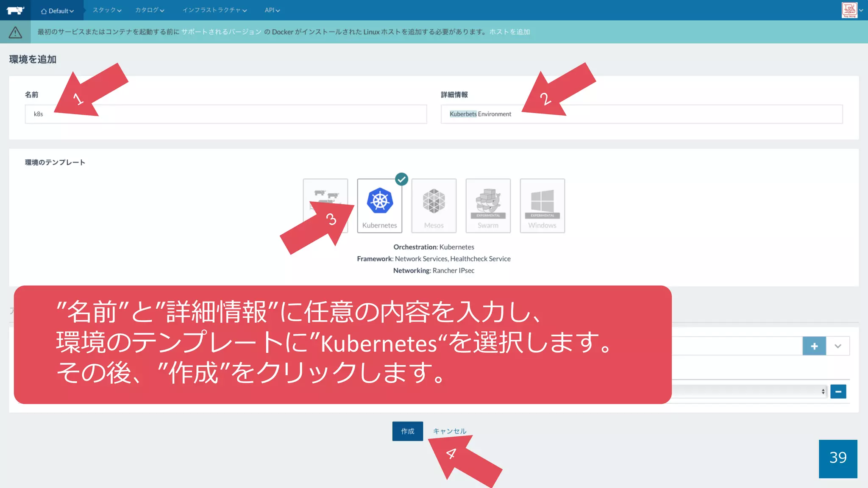The height and width of the screenshot is (488, 868).
Task: Expand the chevron next to plus button
Action: [x=838, y=346]
